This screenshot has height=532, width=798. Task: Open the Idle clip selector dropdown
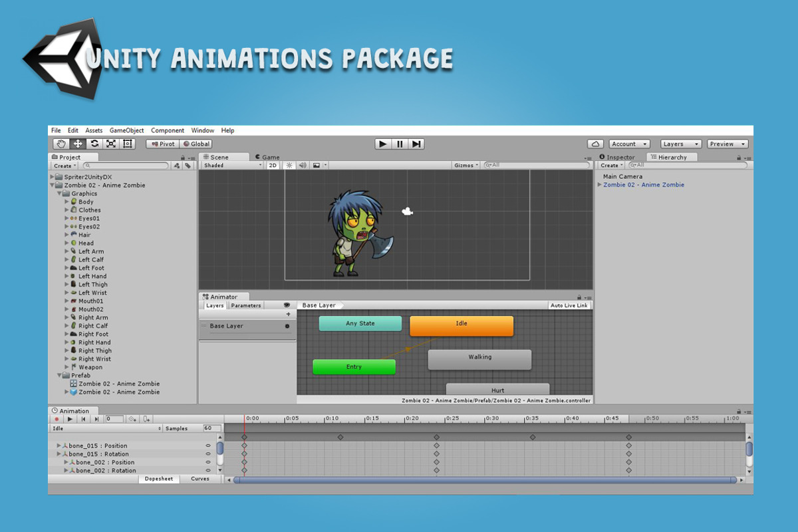106,429
